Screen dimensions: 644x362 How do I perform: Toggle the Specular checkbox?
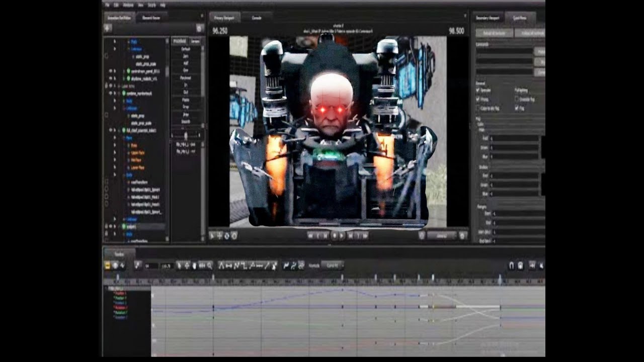pyautogui.click(x=478, y=90)
